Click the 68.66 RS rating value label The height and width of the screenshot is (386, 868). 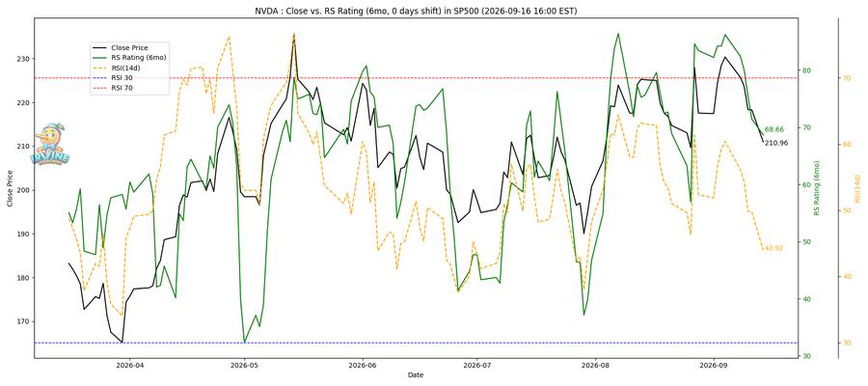[x=773, y=129]
